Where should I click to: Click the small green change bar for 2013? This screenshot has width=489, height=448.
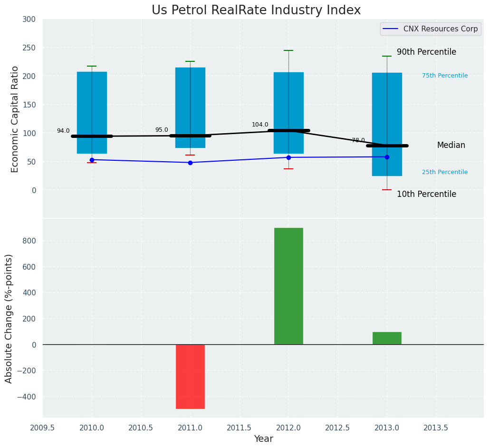coord(387,338)
